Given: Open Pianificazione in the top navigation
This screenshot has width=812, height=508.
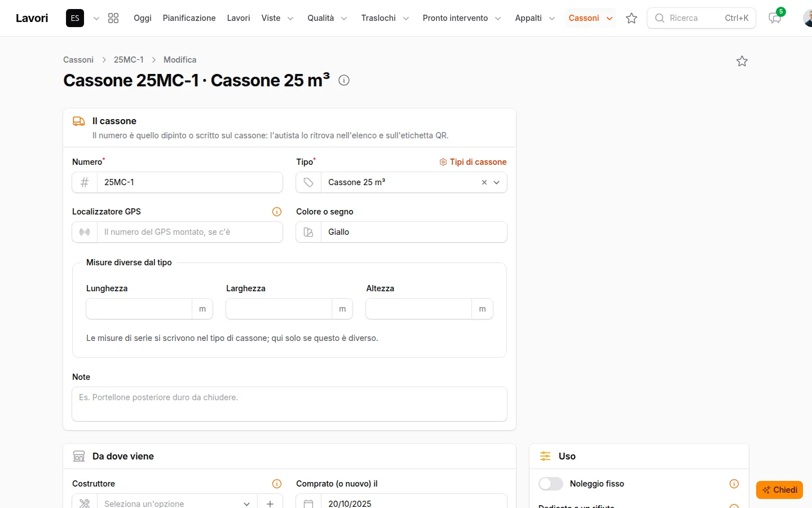Looking at the screenshot, I should 189,18.
